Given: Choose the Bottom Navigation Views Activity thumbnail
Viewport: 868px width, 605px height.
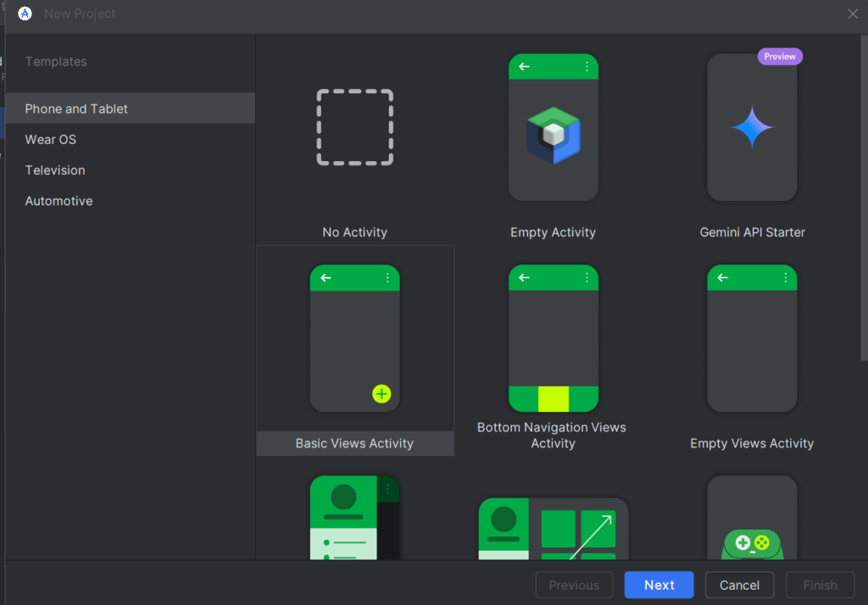Looking at the screenshot, I should (x=553, y=338).
